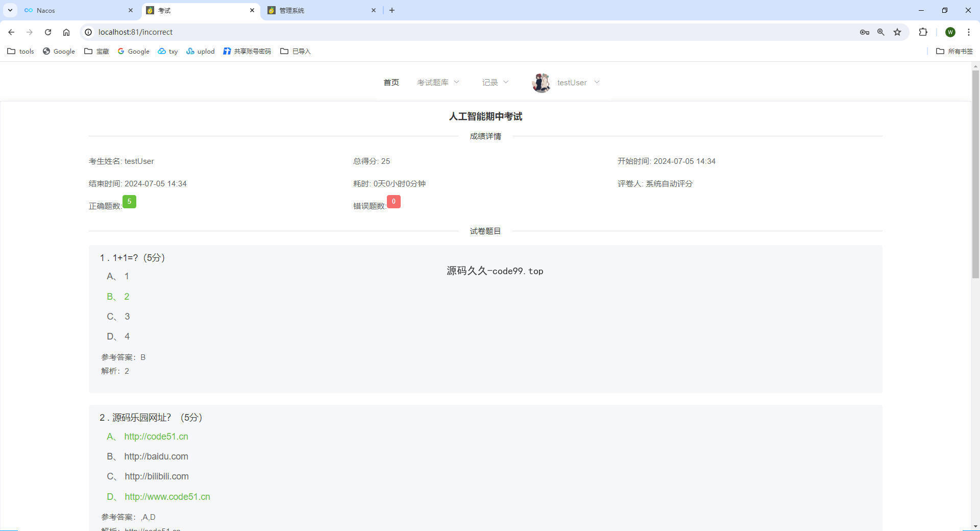Viewport: 980px width, 531px height.
Task: Open the saved password key icon
Action: tap(864, 32)
